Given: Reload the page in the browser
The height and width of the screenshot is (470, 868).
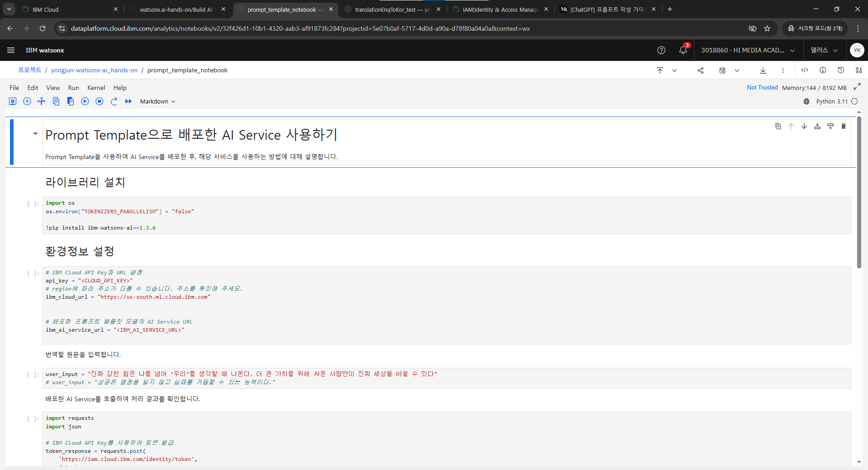Looking at the screenshot, I should click(42, 28).
